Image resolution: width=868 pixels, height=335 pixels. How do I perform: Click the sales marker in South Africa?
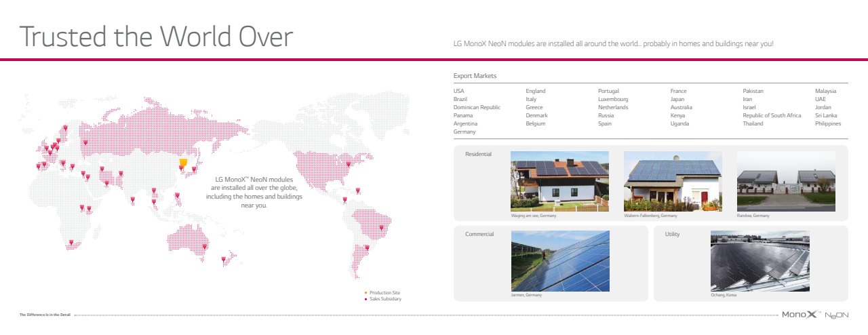pyautogui.click(x=71, y=241)
